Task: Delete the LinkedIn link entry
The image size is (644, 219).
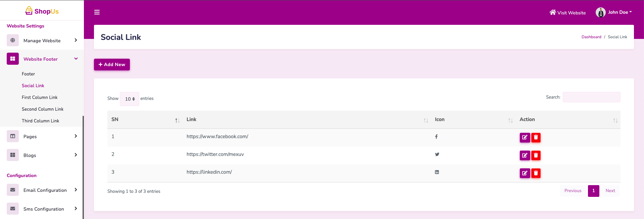Action: click(536, 173)
